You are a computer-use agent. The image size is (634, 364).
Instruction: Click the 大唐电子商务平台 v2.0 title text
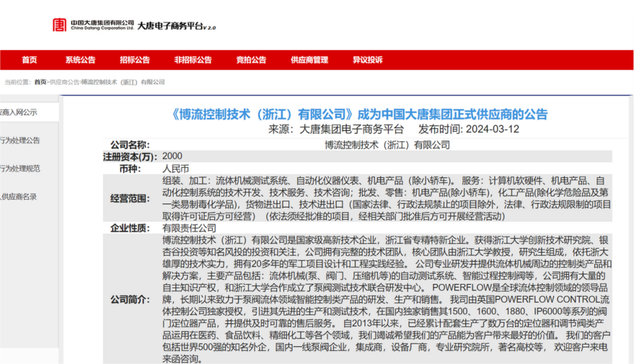[177, 26]
